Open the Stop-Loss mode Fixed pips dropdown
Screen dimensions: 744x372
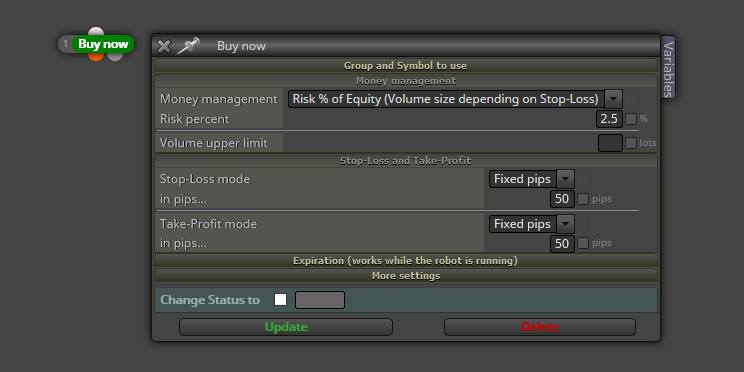531,179
